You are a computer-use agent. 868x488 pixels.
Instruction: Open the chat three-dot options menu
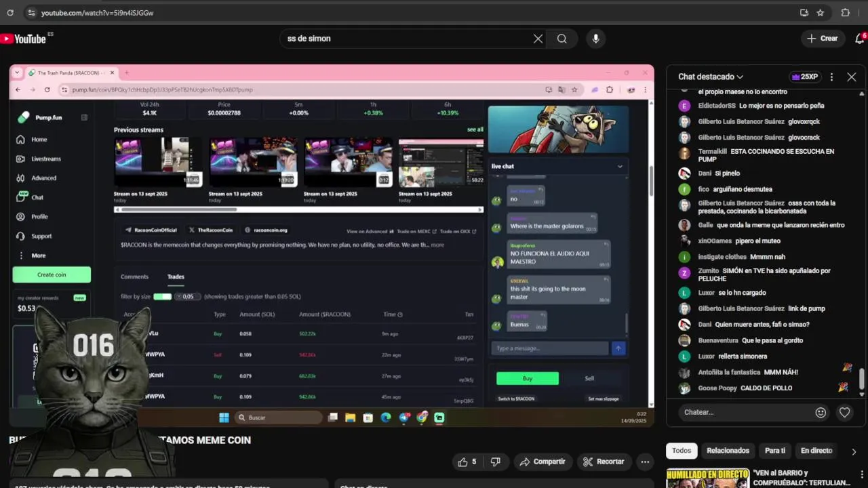(831, 77)
